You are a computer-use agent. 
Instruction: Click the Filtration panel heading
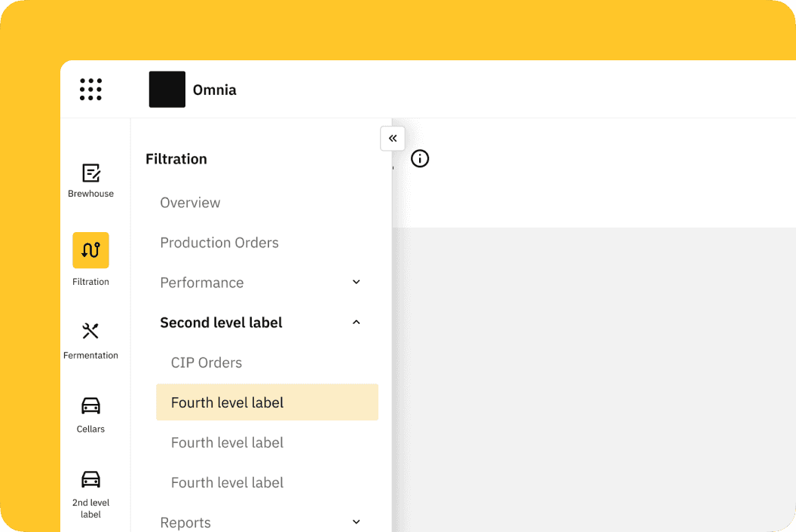tap(176, 159)
